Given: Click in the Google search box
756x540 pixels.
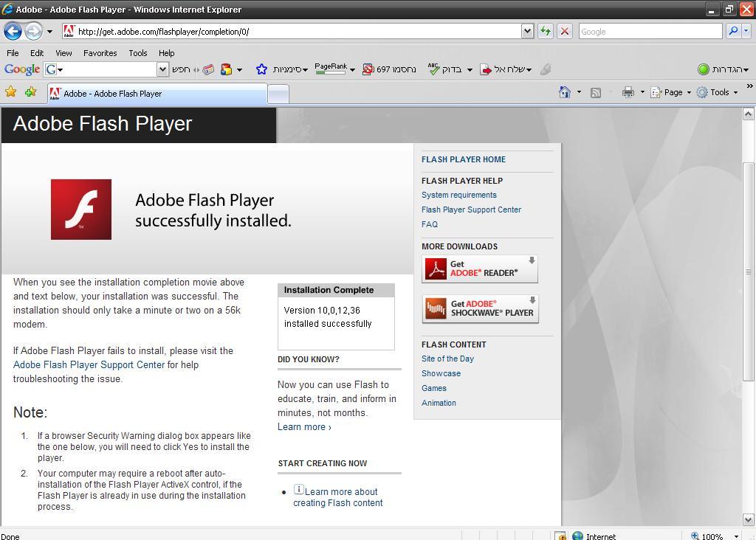Looking at the screenshot, I should [x=650, y=31].
